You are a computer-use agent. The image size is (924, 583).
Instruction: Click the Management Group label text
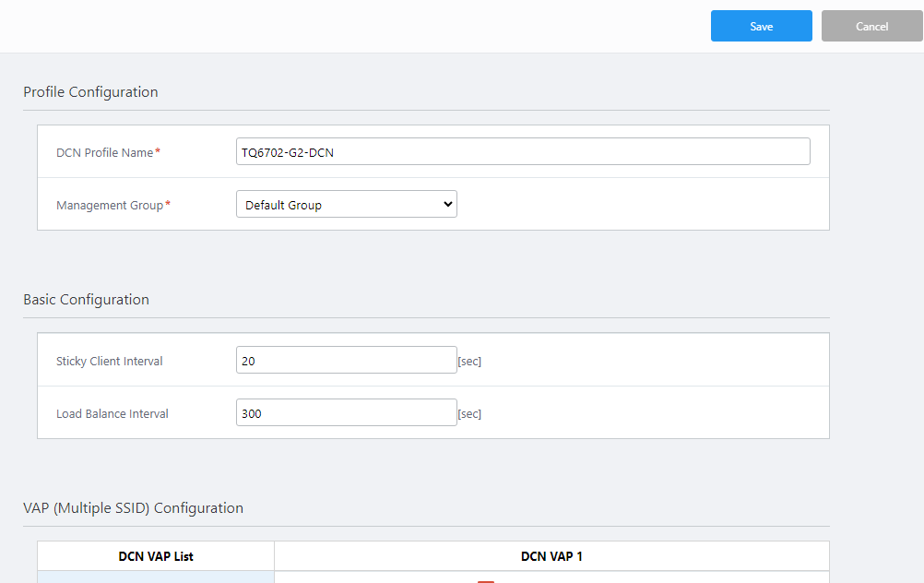pyautogui.click(x=109, y=206)
